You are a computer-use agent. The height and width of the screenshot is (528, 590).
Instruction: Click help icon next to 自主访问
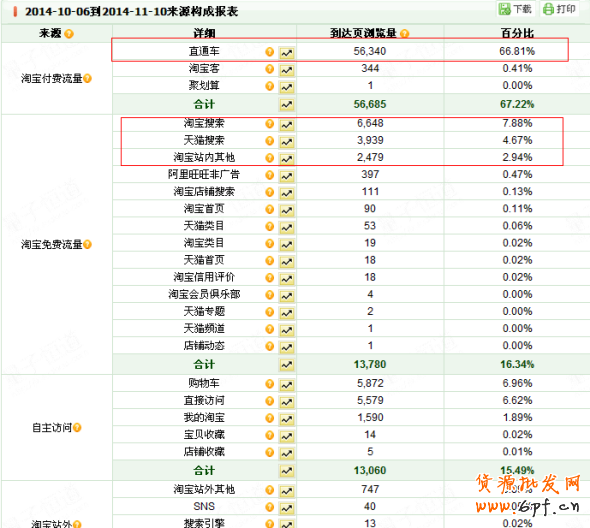click(x=77, y=428)
